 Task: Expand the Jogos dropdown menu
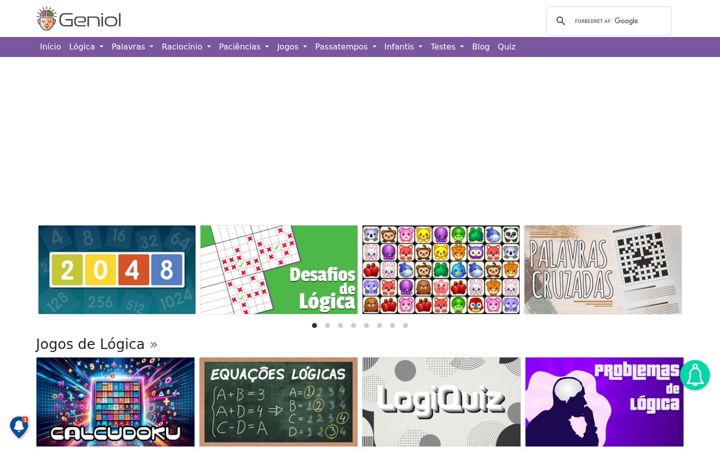292,47
